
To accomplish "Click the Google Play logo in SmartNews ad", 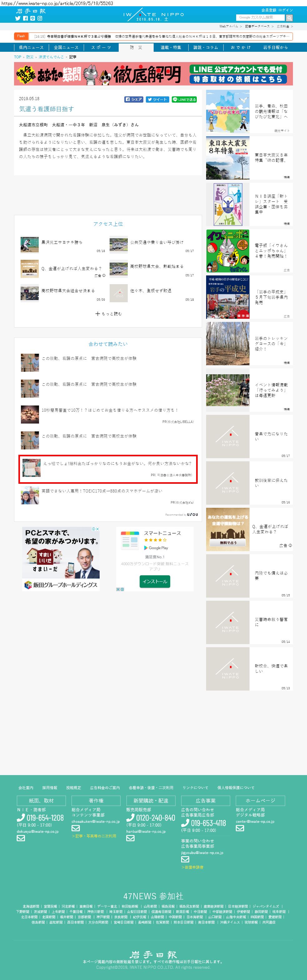I will pos(156,548).
